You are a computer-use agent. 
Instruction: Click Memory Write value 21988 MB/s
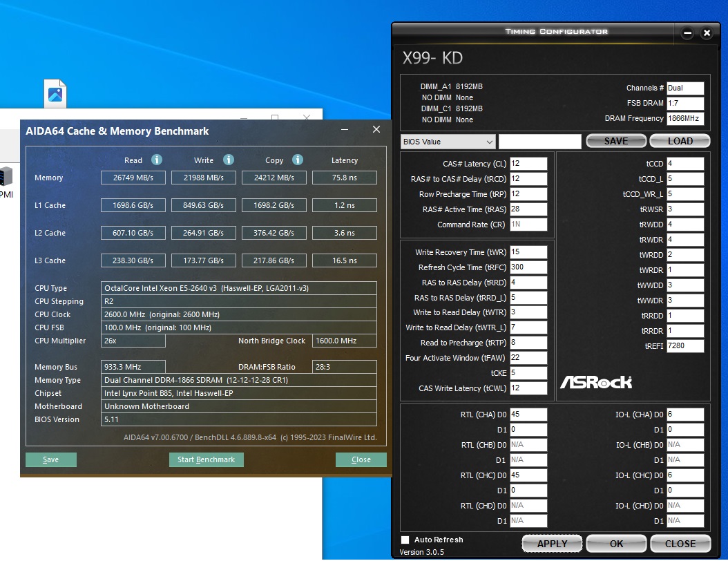(x=203, y=178)
